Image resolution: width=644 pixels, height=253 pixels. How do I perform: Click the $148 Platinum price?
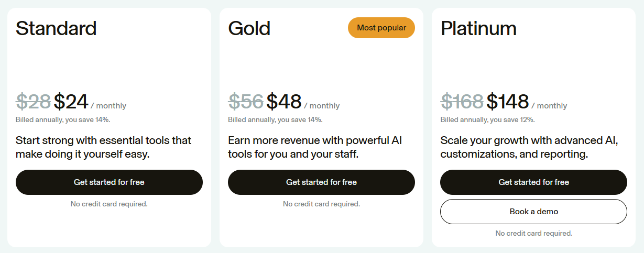(x=507, y=102)
